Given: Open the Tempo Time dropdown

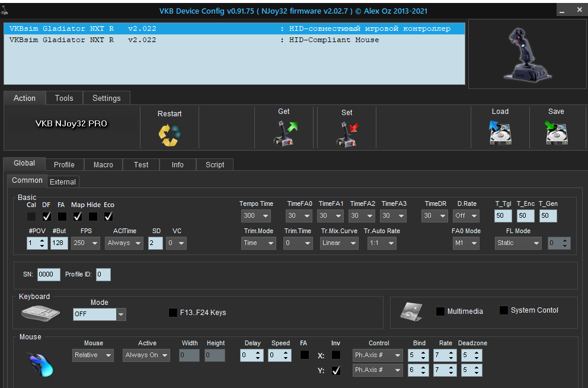Looking at the screenshot, I should 256,217.
